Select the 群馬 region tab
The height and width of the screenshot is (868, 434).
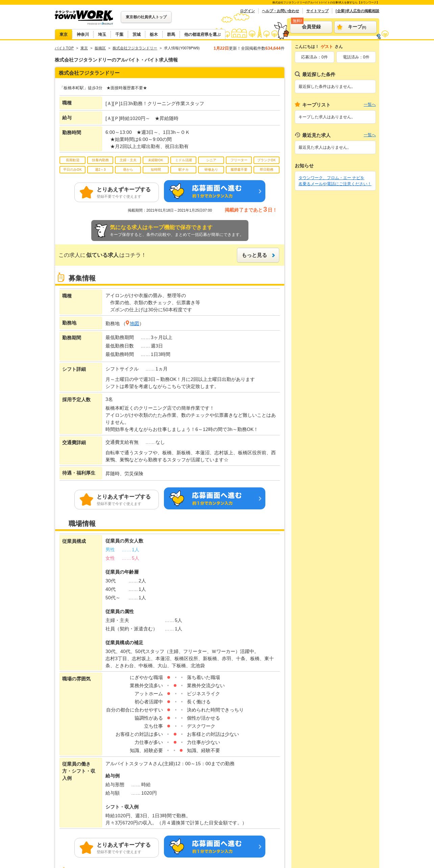coord(171,34)
